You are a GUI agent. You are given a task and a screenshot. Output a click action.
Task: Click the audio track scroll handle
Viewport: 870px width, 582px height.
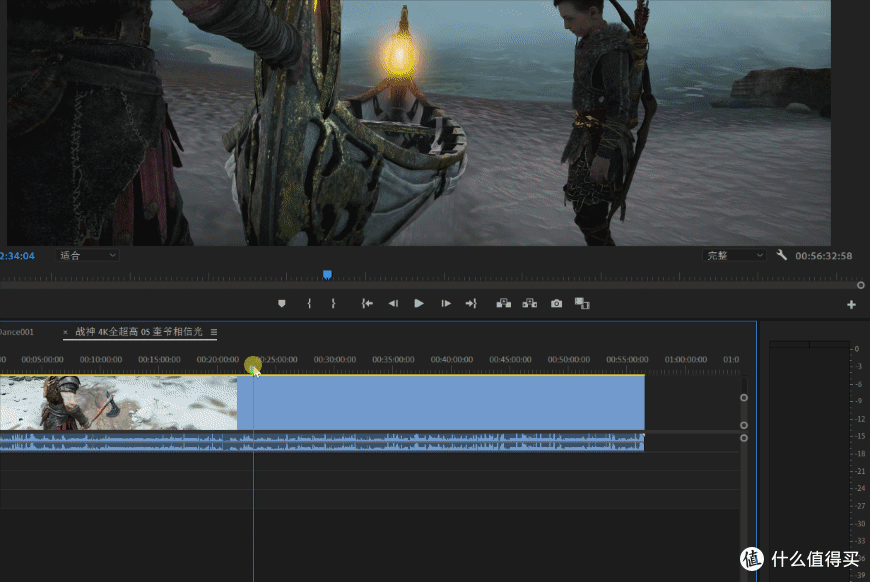(744, 438)
